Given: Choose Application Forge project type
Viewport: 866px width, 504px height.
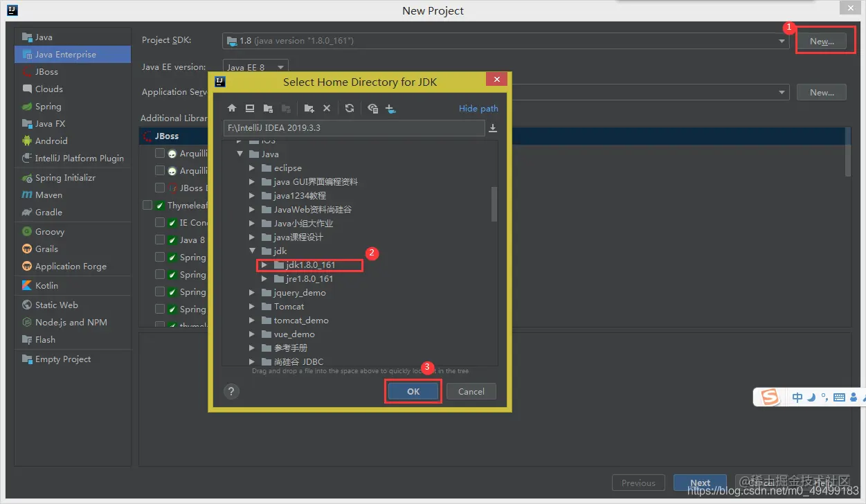Looking at the screenshot, I should (73, 267).
